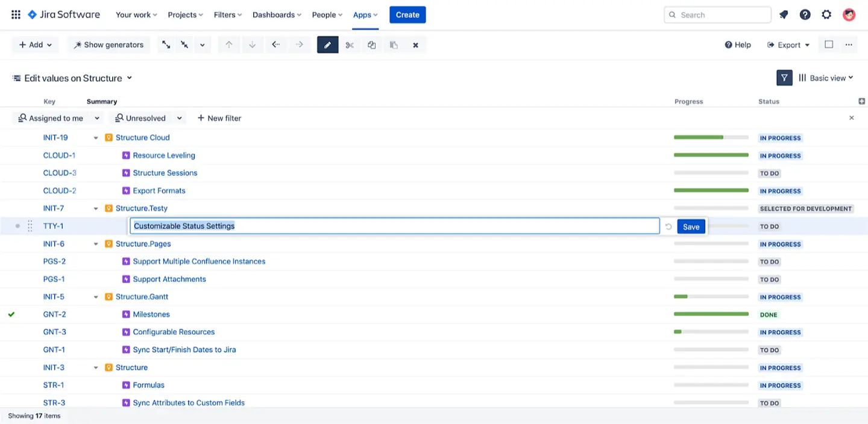Open the GNT-2 Milestones issue link
This screenshot has width=868, height=424.
click(x=151, y=314)
